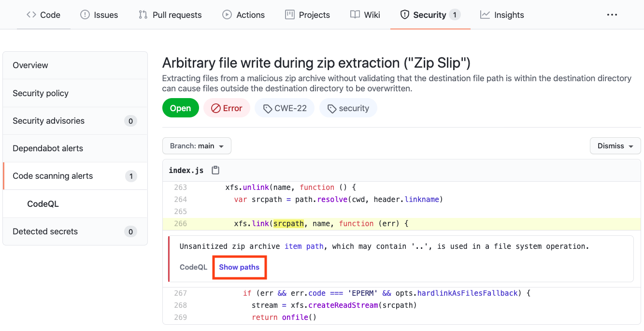
Task: Click the Wiki book icon
Action: pos(355,15)
